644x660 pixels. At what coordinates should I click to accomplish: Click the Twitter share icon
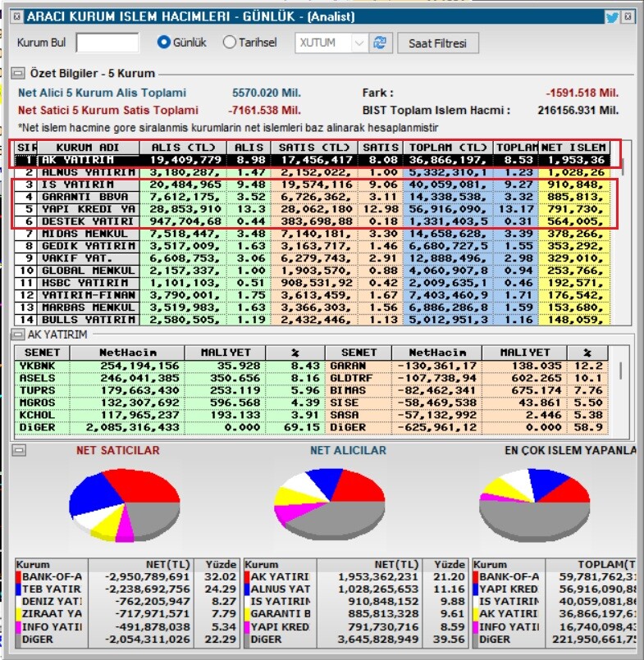[x=612, y=16]
